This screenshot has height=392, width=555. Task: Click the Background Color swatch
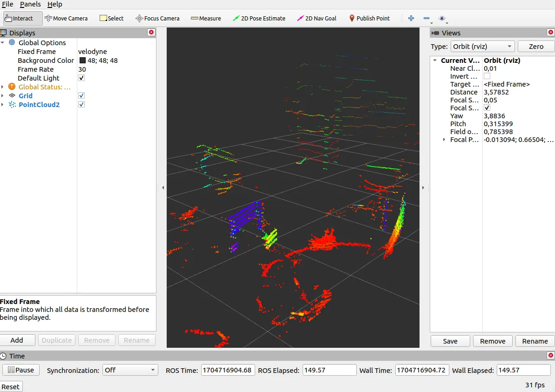(x=82, y=61)
